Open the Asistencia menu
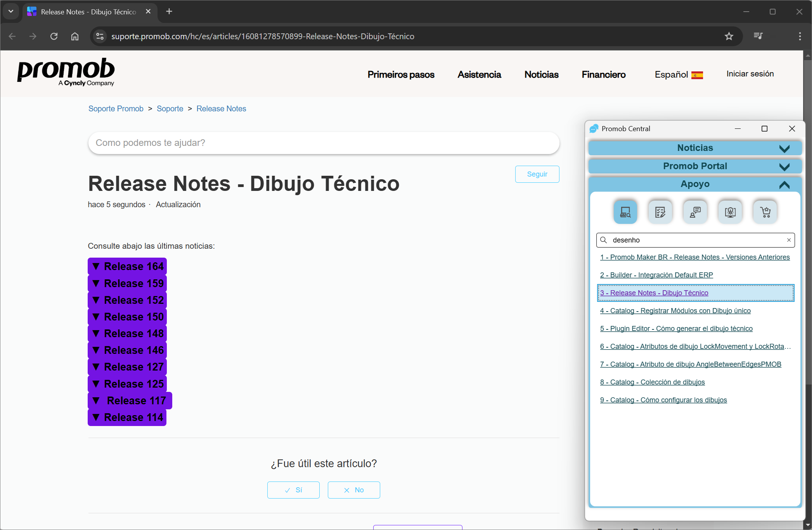812x530 pixels. click(479, 74)
